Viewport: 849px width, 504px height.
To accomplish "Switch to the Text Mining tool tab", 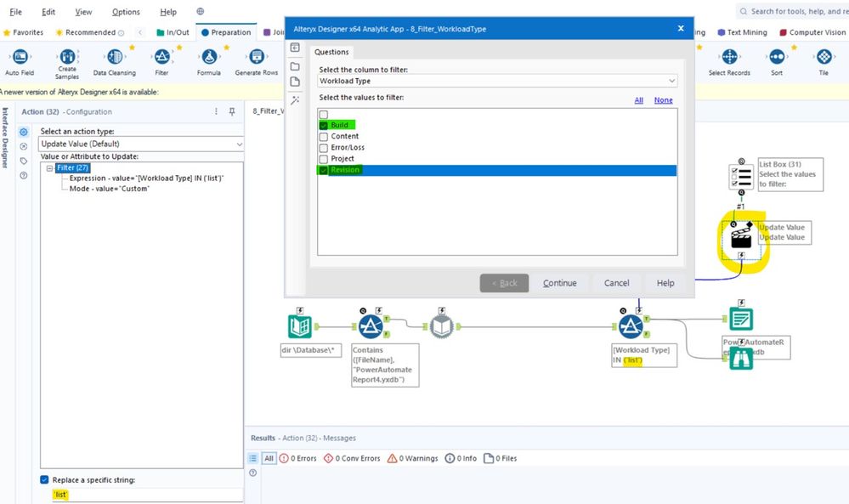I will [x=742, y=32].
